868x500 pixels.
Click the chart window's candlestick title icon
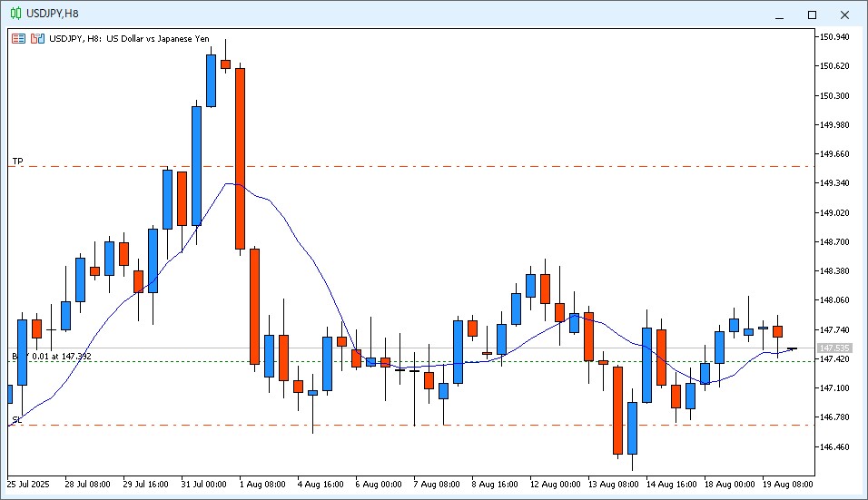pos(16,14)
